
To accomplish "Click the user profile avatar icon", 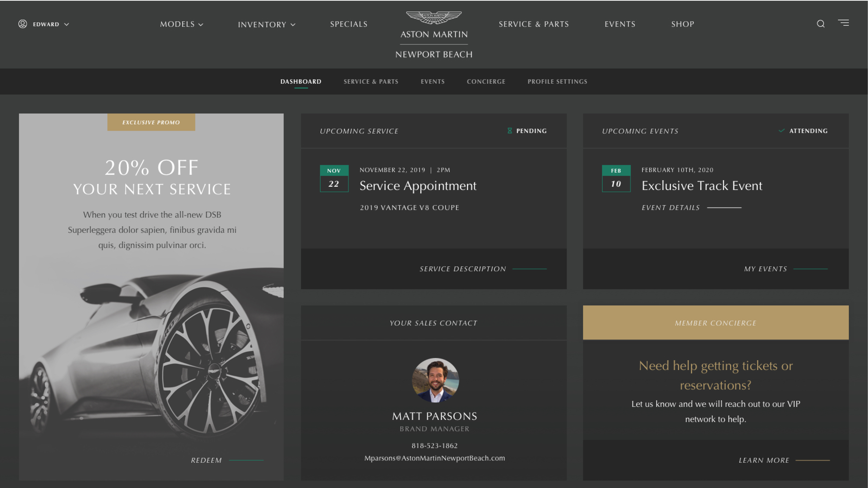I will pyautogui.click(x=23, y=24).
